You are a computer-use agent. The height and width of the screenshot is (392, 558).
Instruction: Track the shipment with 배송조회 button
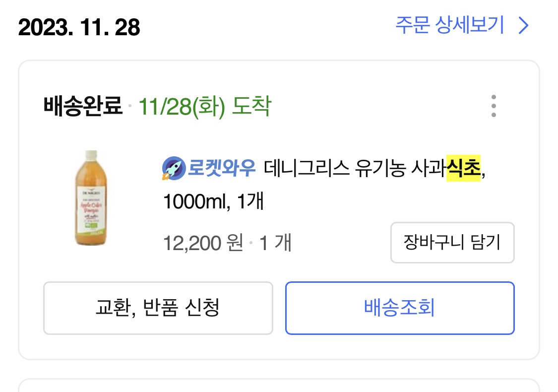click(x=400, y=308)
